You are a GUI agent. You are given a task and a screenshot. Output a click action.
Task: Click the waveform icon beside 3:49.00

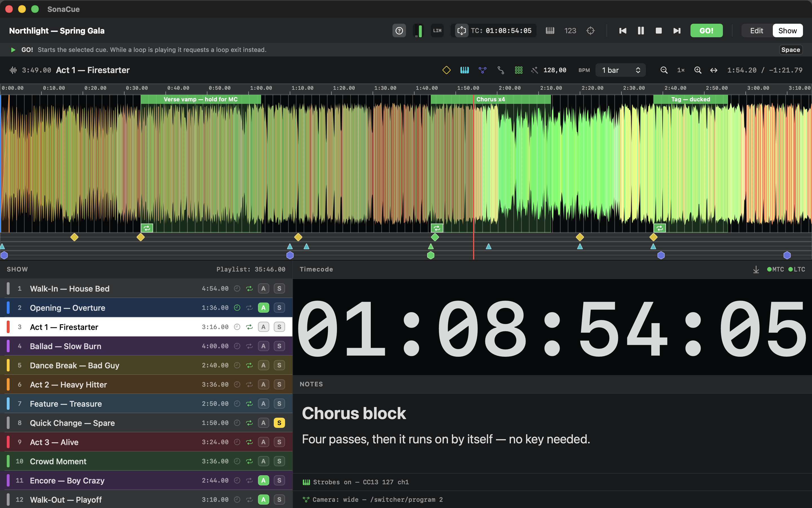coord(13,70)
